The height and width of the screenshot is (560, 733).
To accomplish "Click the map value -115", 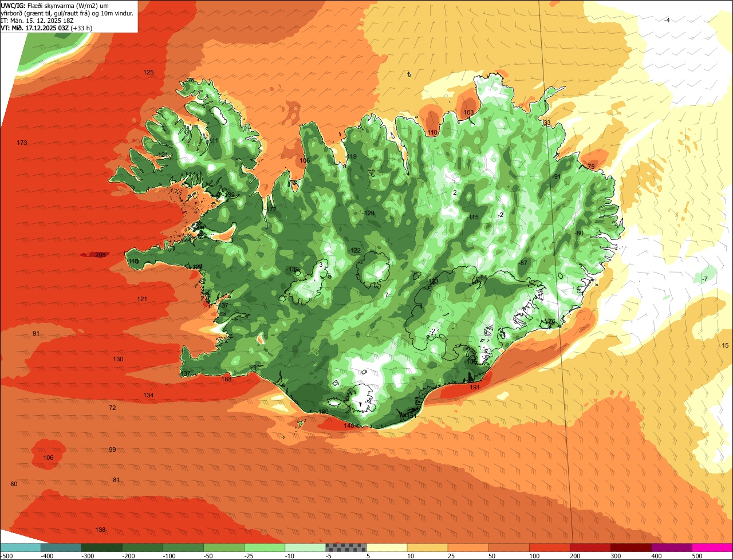I will [472, 217].
